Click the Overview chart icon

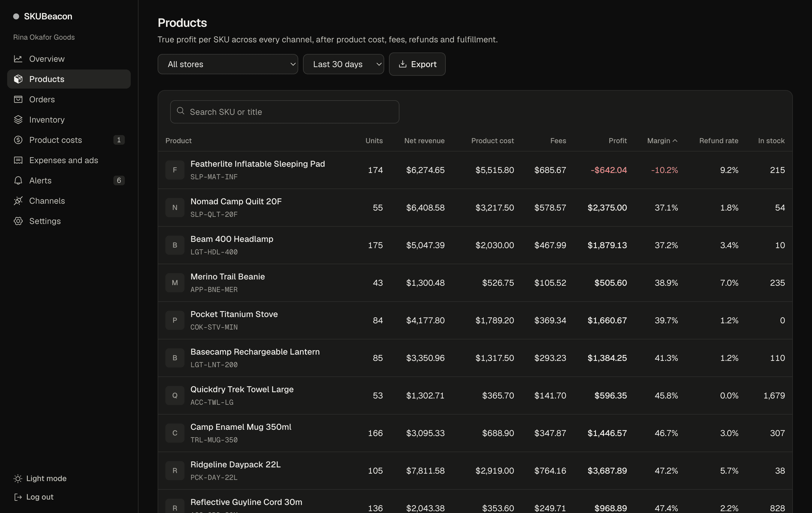click(18, 59)
